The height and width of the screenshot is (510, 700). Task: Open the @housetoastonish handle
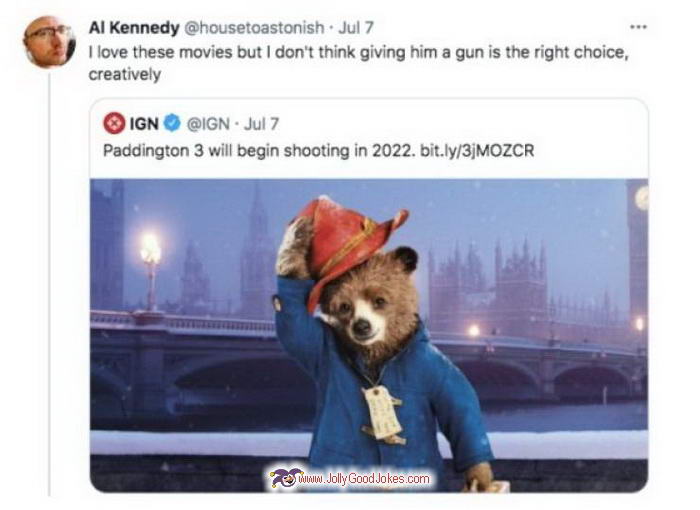254,28
